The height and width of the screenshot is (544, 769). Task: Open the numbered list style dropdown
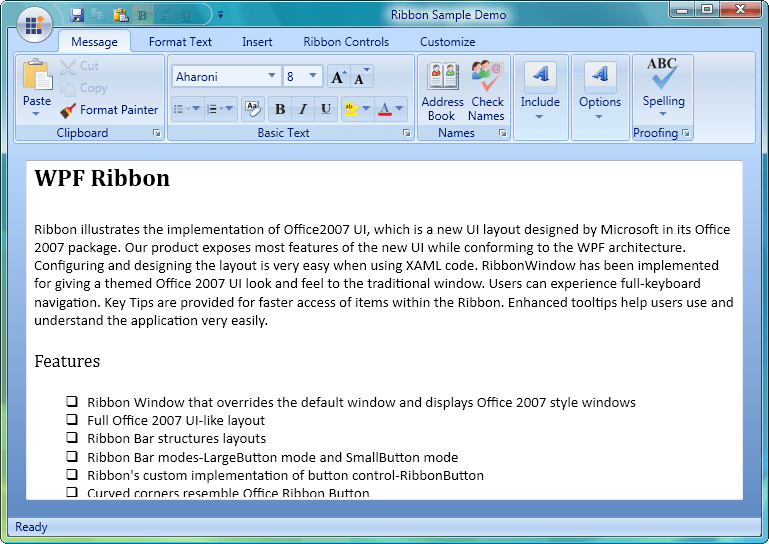coord(229,108)
